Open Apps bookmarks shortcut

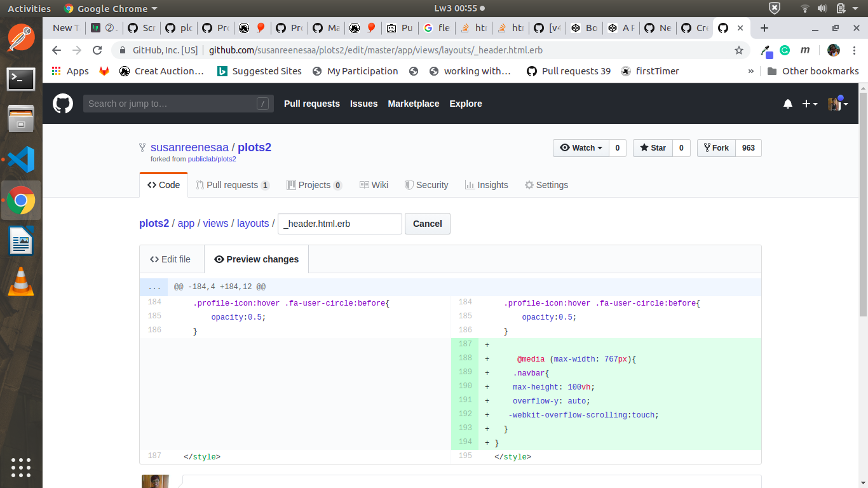pos(70,71)
